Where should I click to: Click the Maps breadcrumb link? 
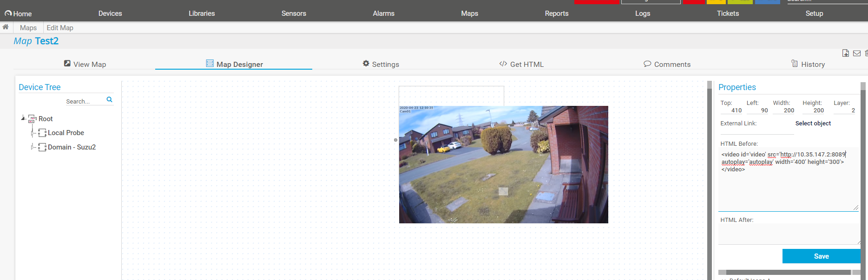28,28
